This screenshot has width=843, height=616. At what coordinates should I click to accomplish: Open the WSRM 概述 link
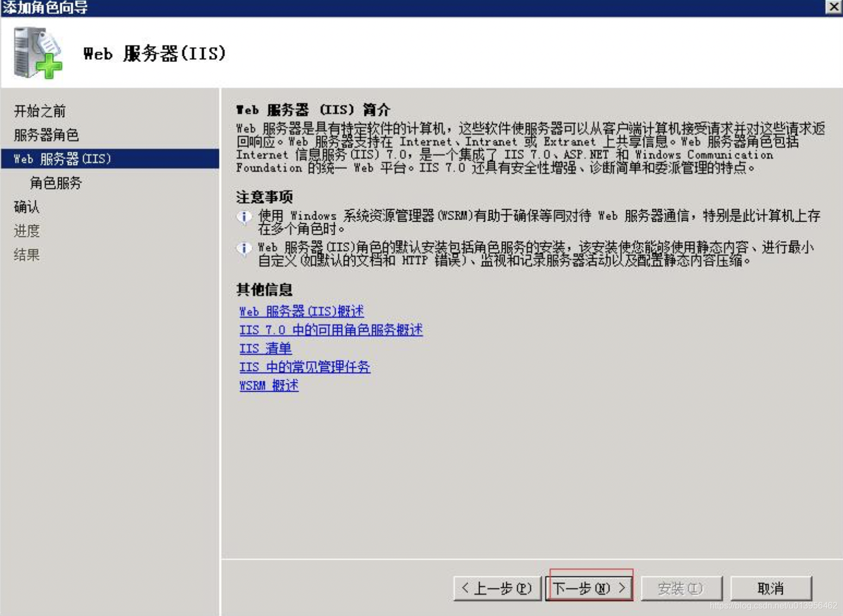click(x=269, y=385)
